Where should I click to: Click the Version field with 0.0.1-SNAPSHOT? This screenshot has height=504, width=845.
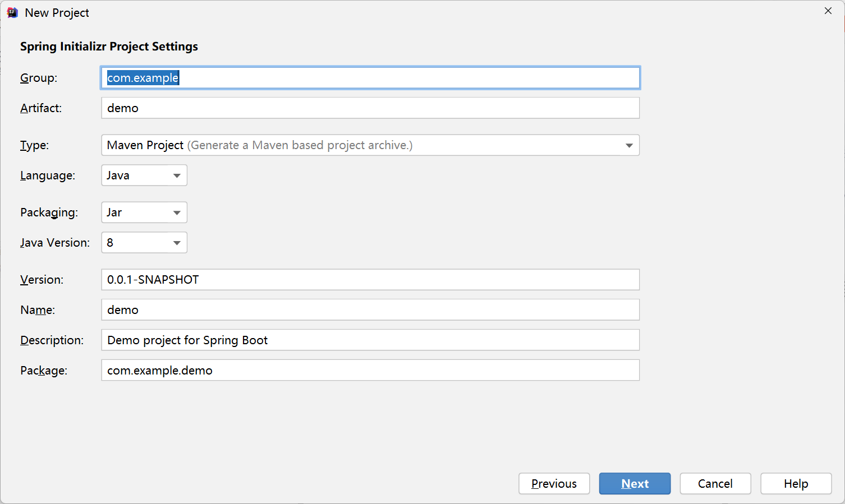tap(370, 280)
